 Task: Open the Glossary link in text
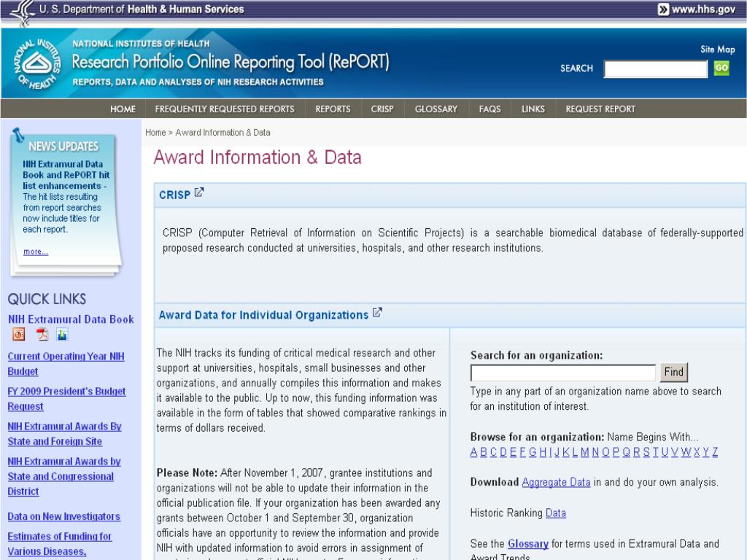click(528, 543)
